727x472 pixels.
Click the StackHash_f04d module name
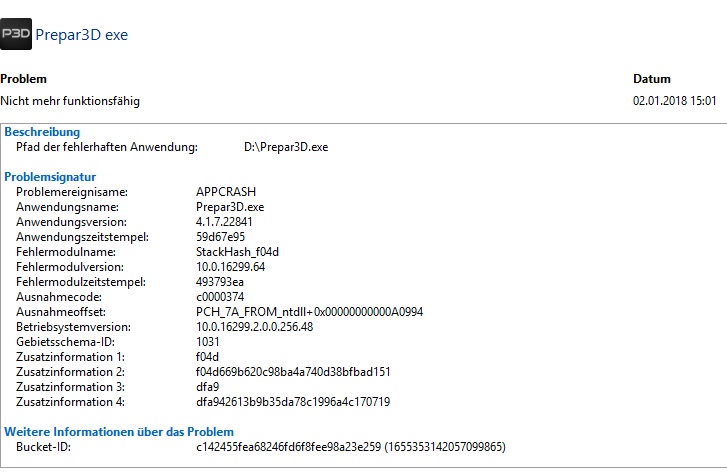click(x=237, y=252)
